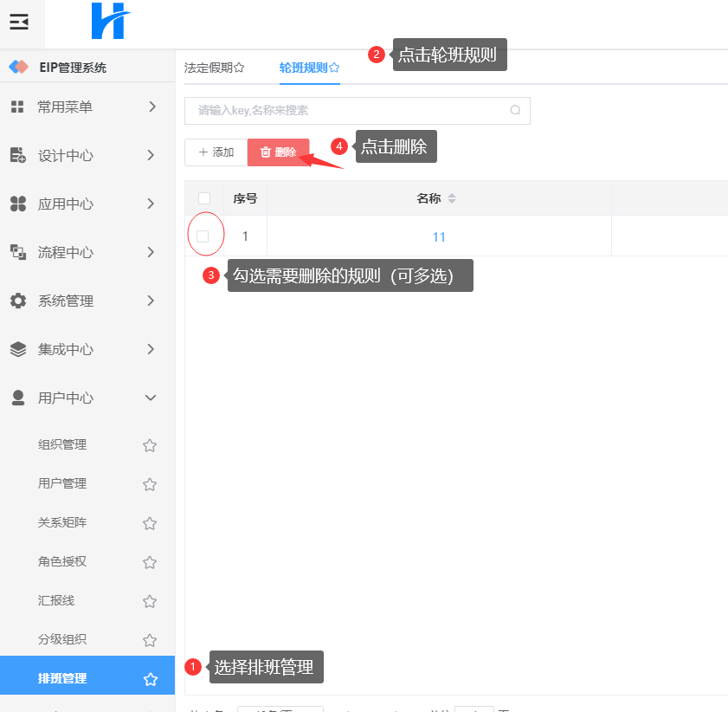Image resolution: width=728 pixels, height=712 pixels.
Task: Collapse the sidebar with the hamburger icon
Action: (19, 23)
